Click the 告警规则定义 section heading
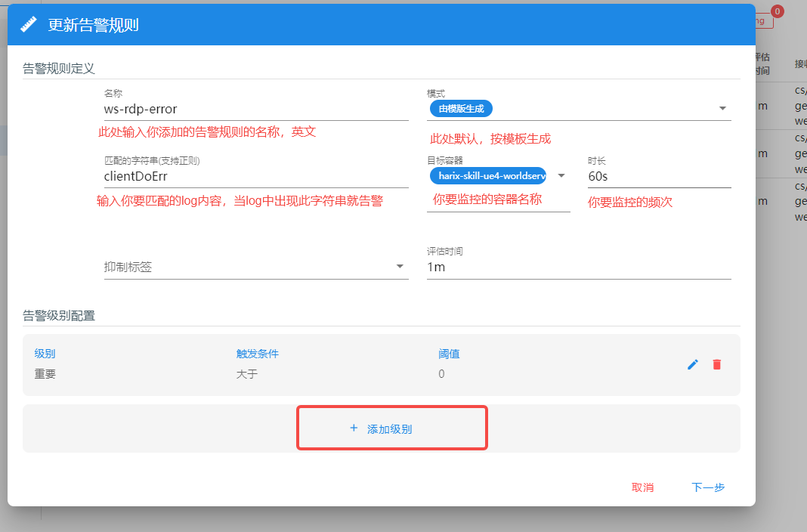The height and width of the screenshot is (532, 807). coord(59,69)
